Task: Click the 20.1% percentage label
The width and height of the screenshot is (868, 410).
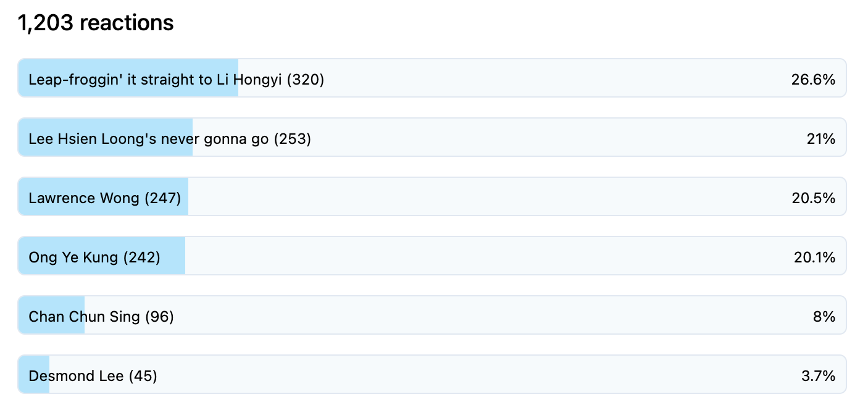Action: tap(814, 257)
